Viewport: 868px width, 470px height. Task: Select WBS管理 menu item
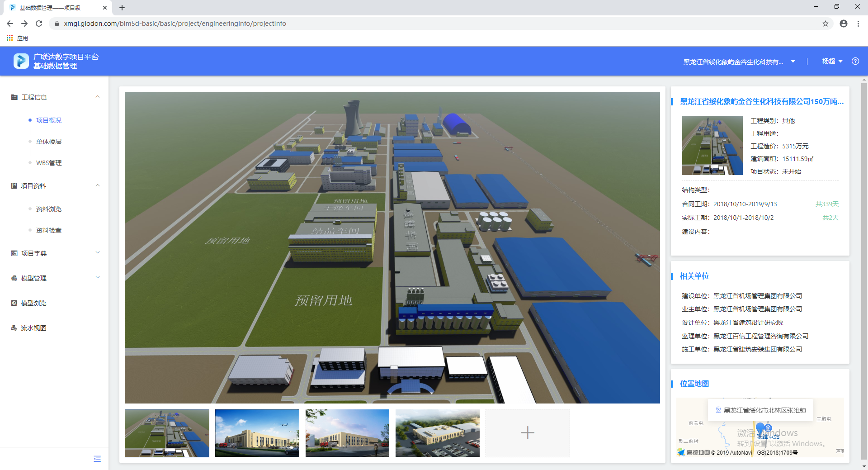[49, 163]
